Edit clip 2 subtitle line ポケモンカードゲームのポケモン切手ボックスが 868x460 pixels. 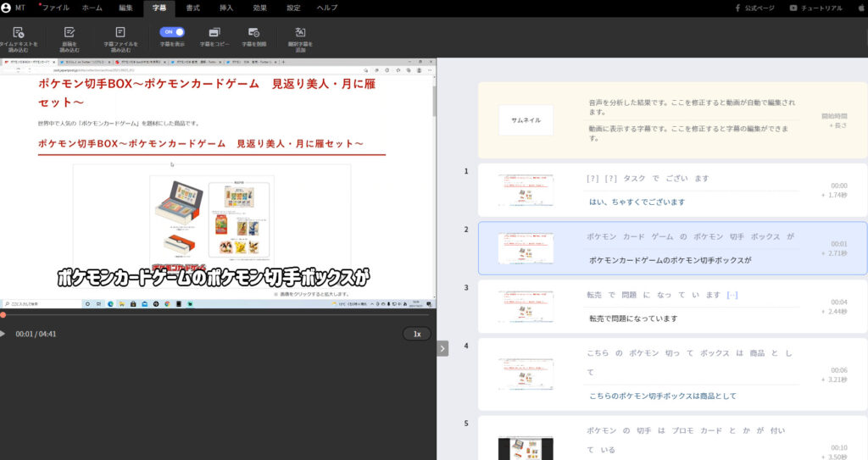[x=670, y=260]
